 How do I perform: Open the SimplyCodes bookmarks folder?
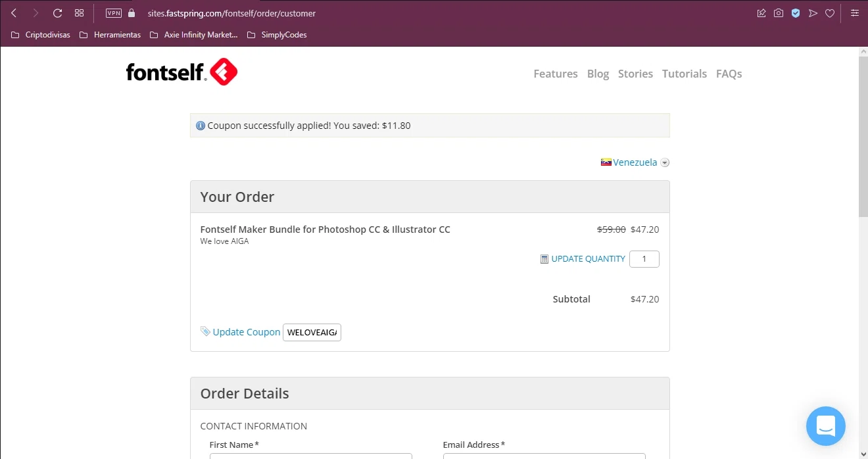click(277, 35)
